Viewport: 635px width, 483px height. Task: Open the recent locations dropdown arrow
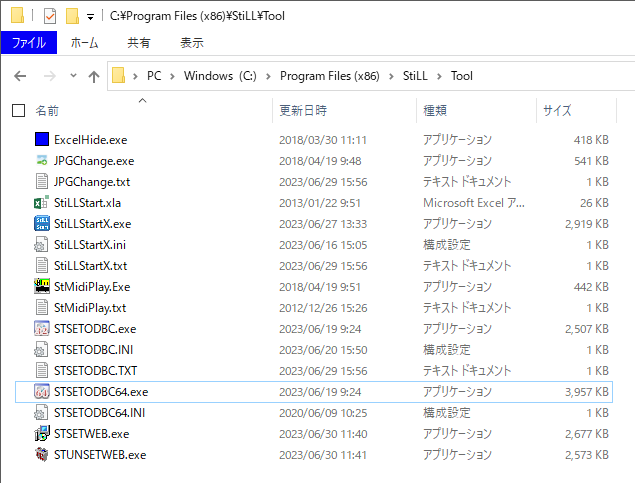(72, 77)
